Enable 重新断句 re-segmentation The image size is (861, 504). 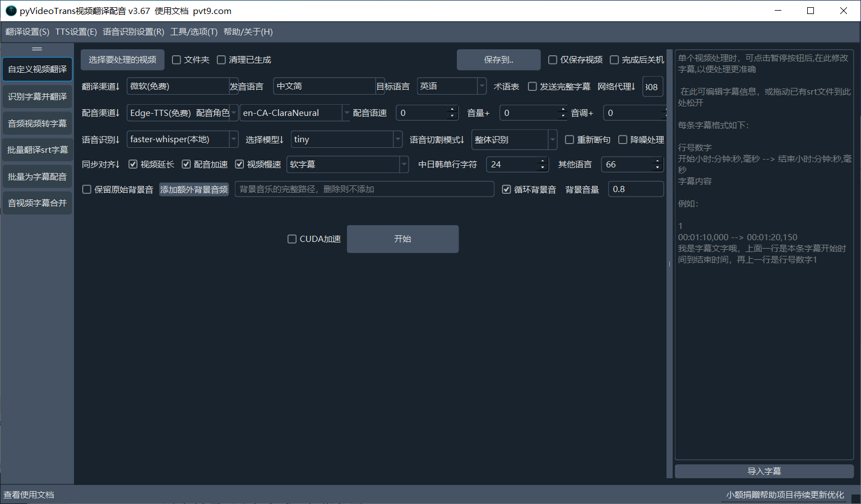coord(570,139)
